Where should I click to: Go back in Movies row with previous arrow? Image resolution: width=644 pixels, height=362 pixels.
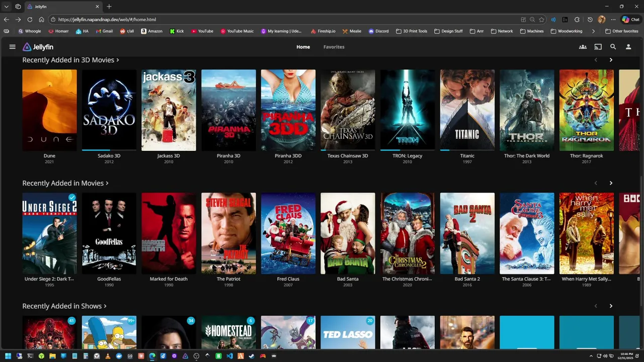[x=596, y=183]
